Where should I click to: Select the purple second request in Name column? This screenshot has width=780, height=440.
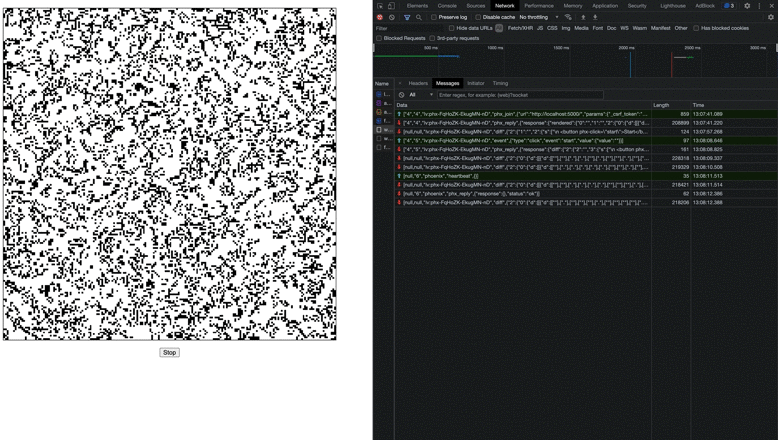pyautogui.click(x=379, y=103)
